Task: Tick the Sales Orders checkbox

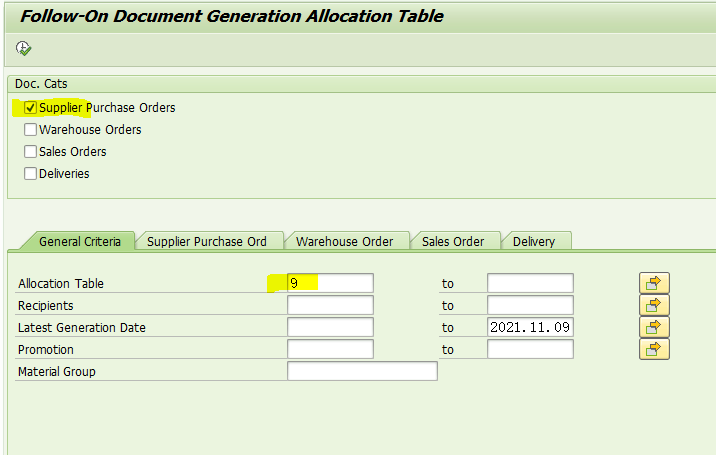Action: [x=30, y=151]
